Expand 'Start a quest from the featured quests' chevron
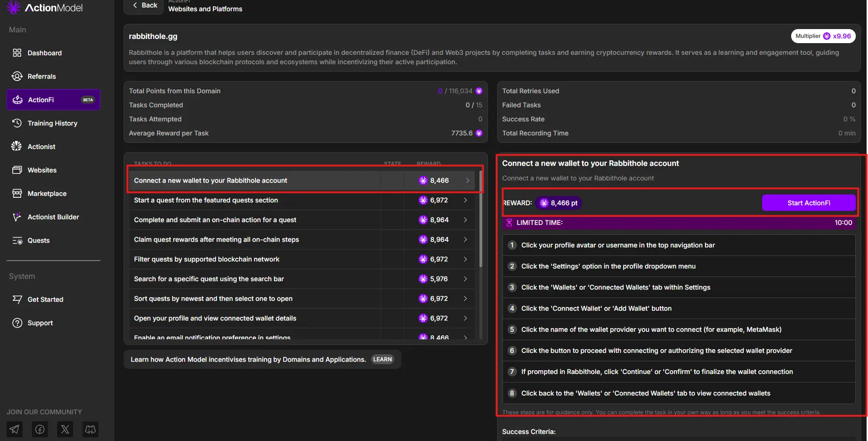Viewport: 868px width, 441px height. [x=465, y=200]
